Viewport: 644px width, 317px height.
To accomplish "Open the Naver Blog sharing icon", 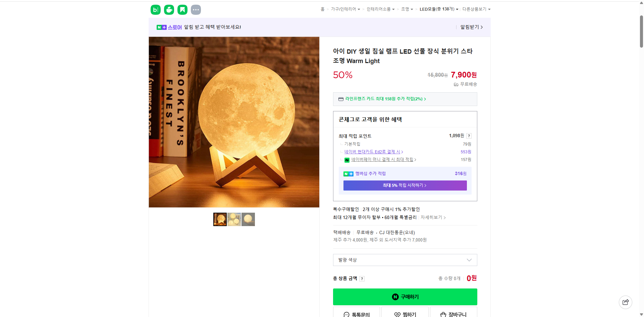I will point(155,10).
